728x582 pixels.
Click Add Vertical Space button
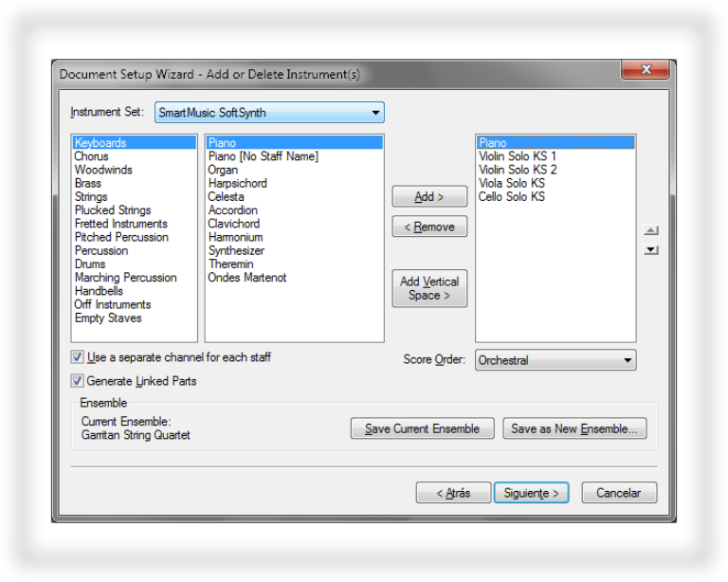point(429,288)
